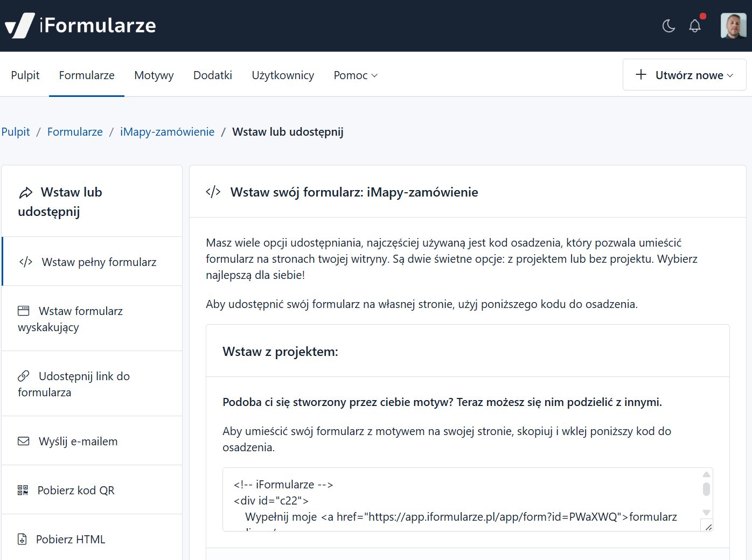
Task: Click the QR code icon for Pobierz kod QR
Action: (x=23, y=490)
